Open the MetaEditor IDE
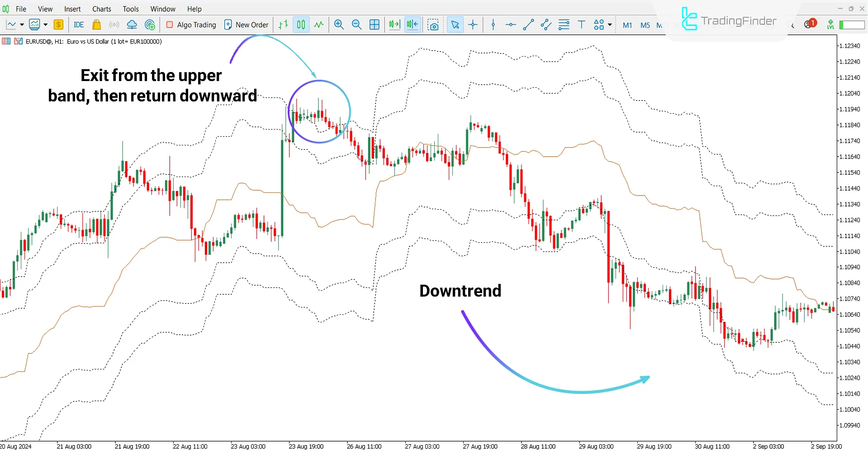 click(78, 24)
